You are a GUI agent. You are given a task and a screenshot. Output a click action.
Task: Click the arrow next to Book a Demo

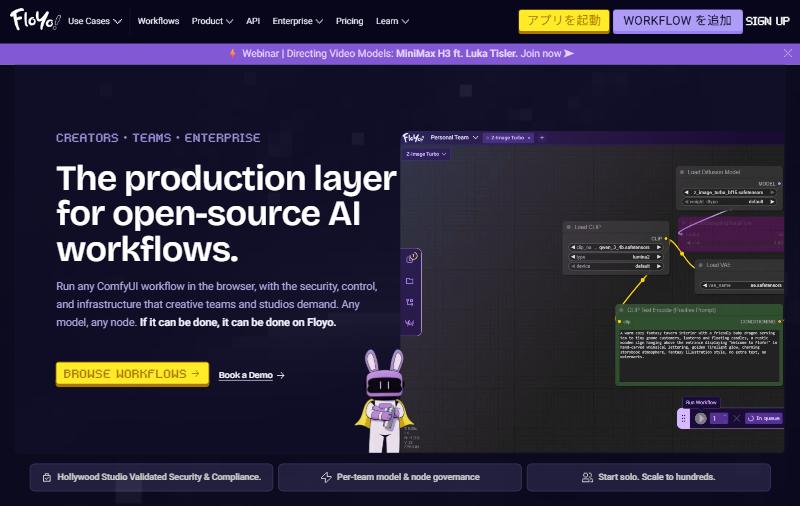coord(281,375)
